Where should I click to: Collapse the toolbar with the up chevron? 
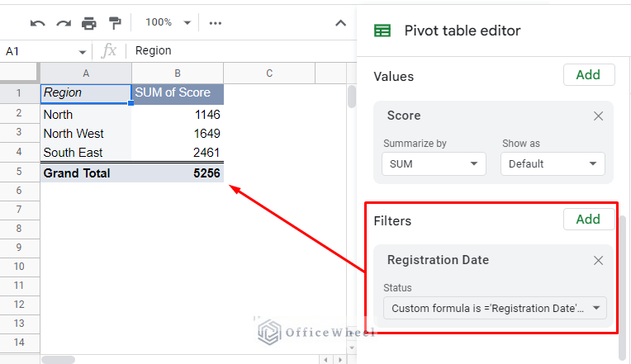click(x=339, y=23)
